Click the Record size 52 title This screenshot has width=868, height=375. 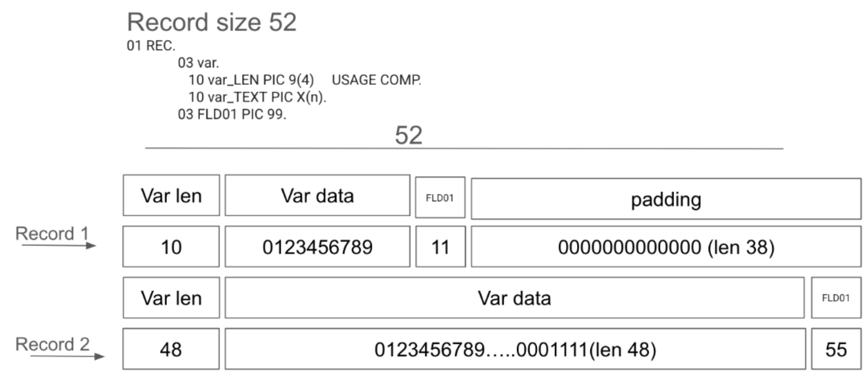[x=212, y=22]
